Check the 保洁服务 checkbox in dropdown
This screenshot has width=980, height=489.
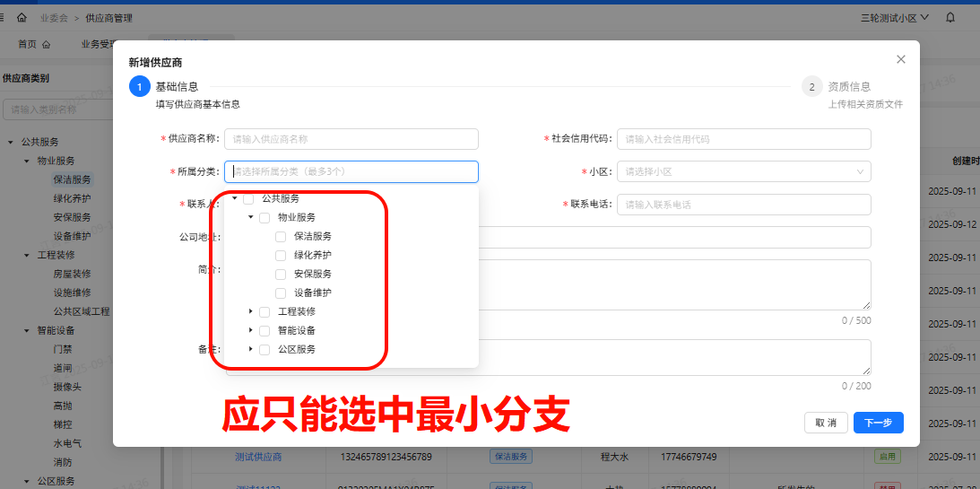tap(281, 236)
